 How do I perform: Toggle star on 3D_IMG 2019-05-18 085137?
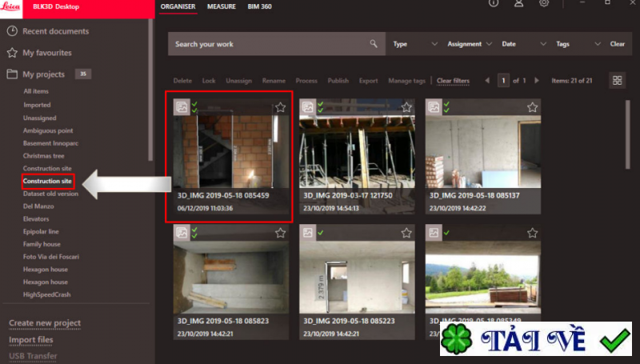[x=532, y=107]
